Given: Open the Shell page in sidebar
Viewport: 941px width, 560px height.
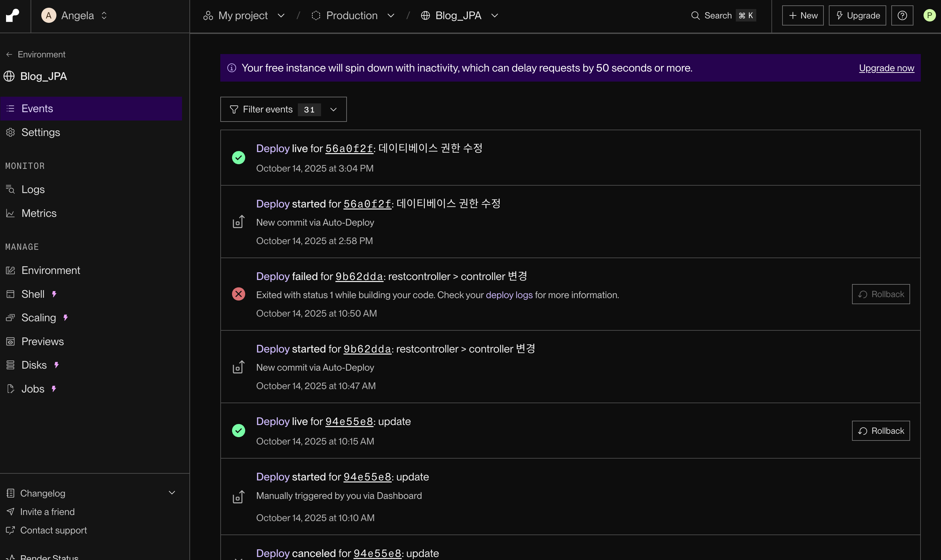Looking at the screenshot, I should click(33, 294).
